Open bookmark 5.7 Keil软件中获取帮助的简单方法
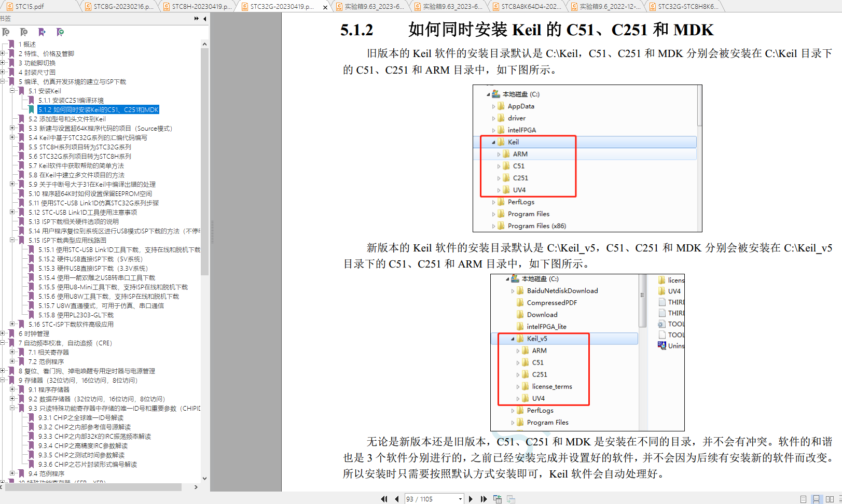 coord(76,166)
